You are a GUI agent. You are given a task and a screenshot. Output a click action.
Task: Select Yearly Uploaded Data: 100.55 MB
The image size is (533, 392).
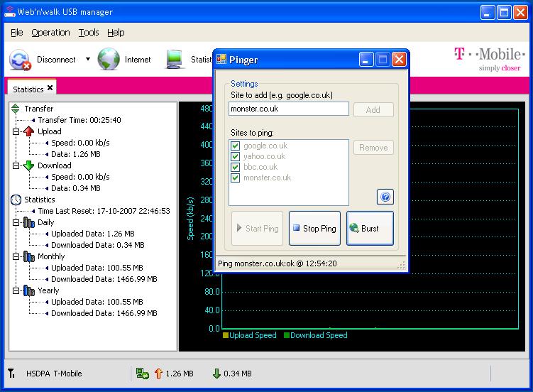click(x=97, y=302)
